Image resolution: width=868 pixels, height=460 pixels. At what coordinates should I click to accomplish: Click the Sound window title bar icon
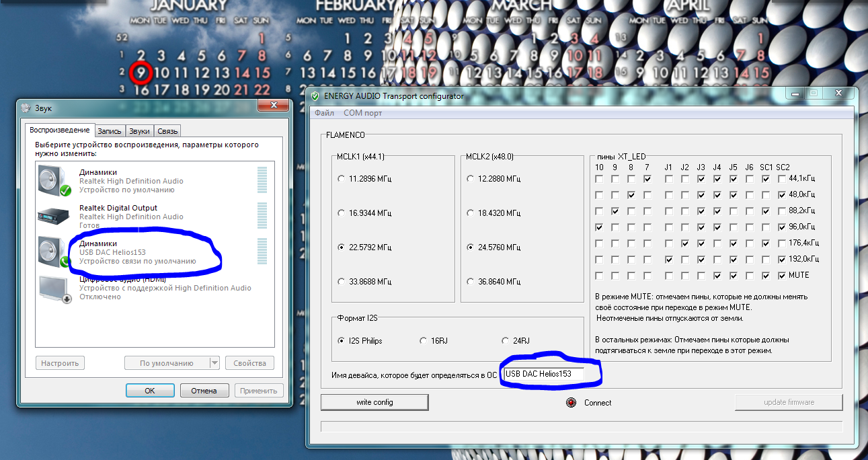[26, 108]
